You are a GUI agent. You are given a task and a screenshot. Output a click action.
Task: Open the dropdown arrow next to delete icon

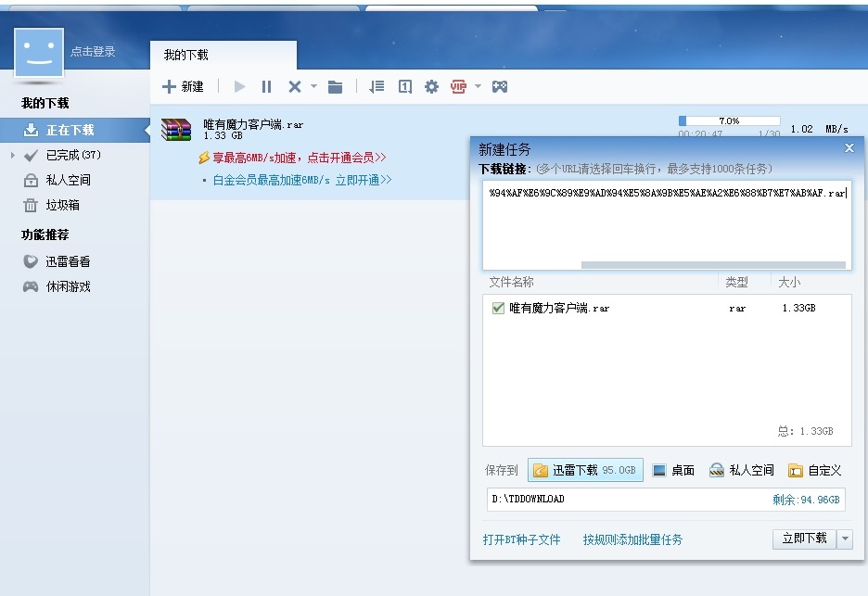(x=313, y=86)
